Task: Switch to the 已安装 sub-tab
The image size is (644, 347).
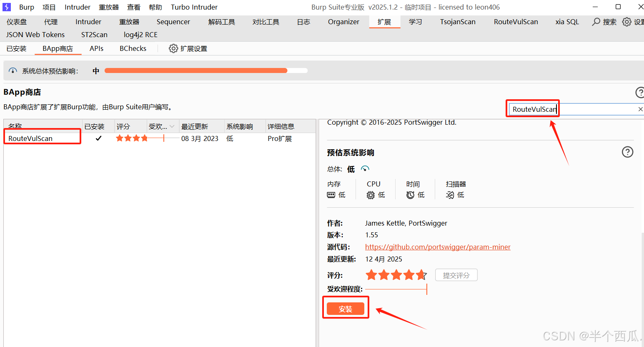Action: (x=17, y=48)
